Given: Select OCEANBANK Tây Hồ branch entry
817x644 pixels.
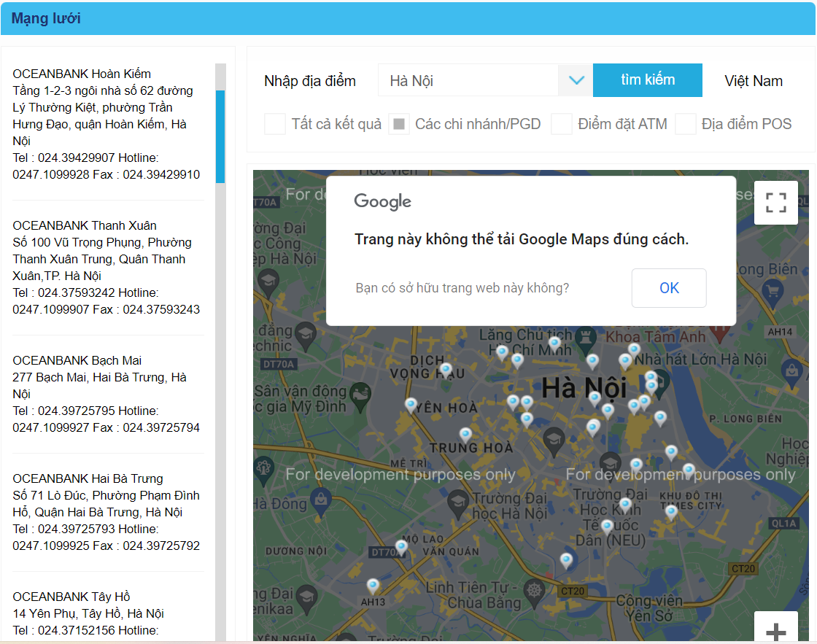Looking at the screenshot, I should tap(107, 613).
